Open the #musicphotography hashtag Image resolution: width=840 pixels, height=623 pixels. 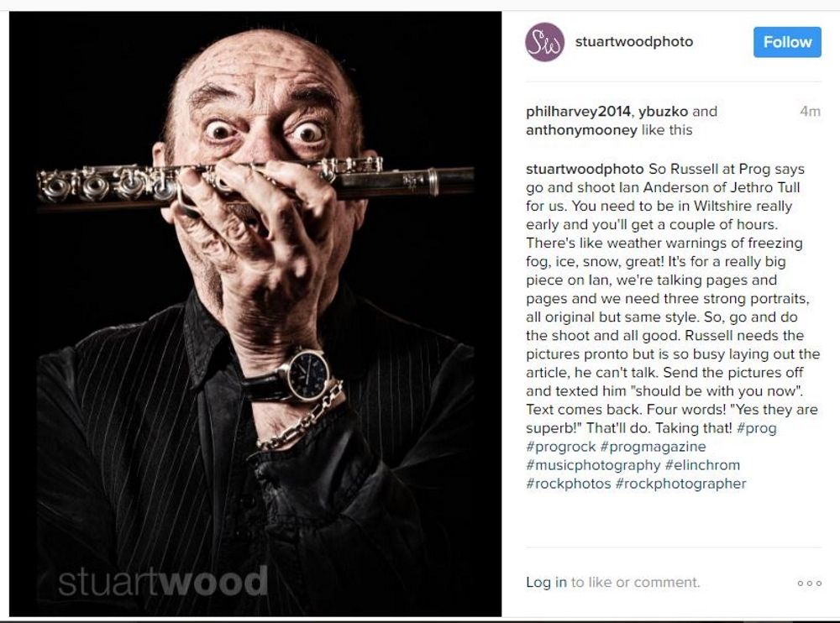593,465
